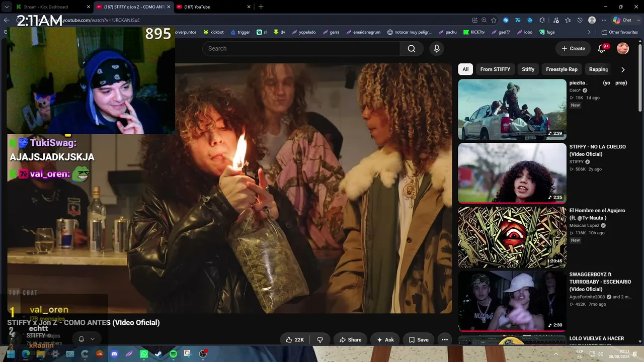Open the browser profile avatar
Image resolution: width=644 pixels, height=362 pixels.
[x=592, y=20]
